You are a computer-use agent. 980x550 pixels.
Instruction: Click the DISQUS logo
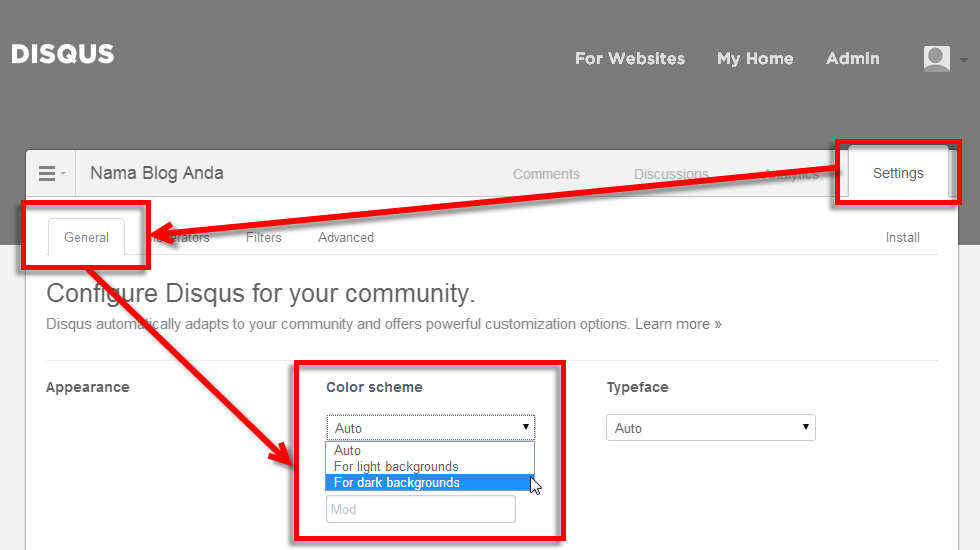pyautogui.click(x=62, y=54)
